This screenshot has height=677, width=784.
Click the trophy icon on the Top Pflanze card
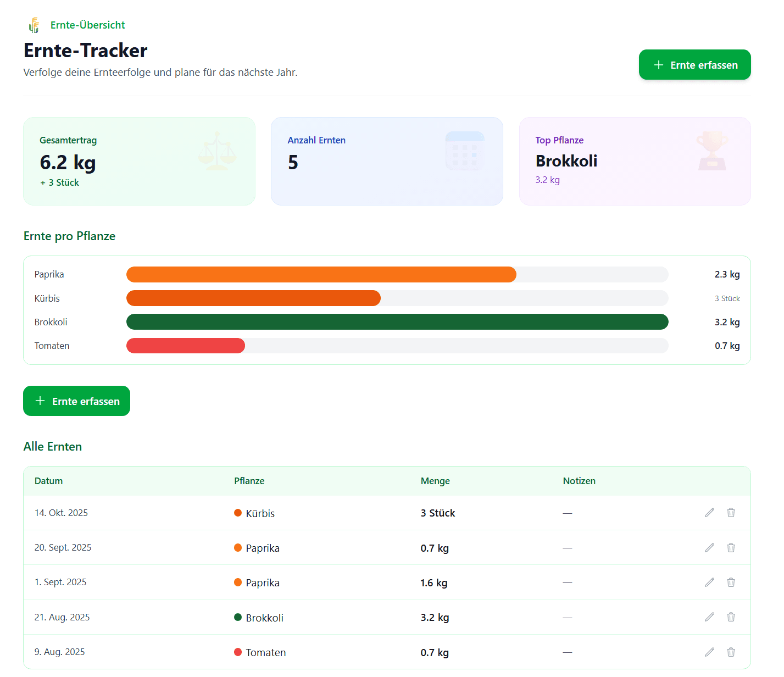point(713,151)
